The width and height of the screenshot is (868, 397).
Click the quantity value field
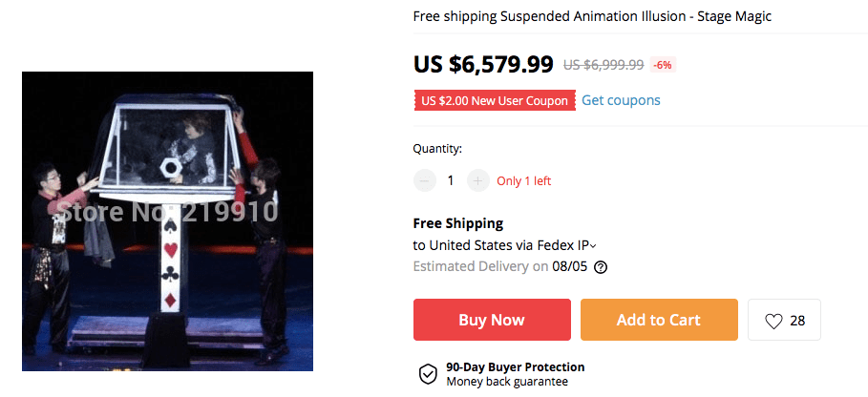(451, 180)
